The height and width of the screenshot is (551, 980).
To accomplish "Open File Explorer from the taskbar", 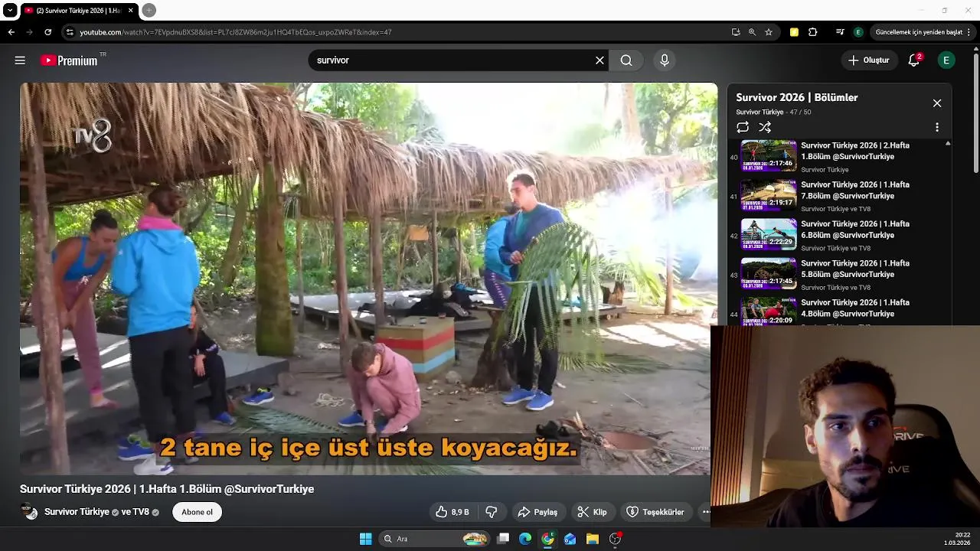I will 592,539.
